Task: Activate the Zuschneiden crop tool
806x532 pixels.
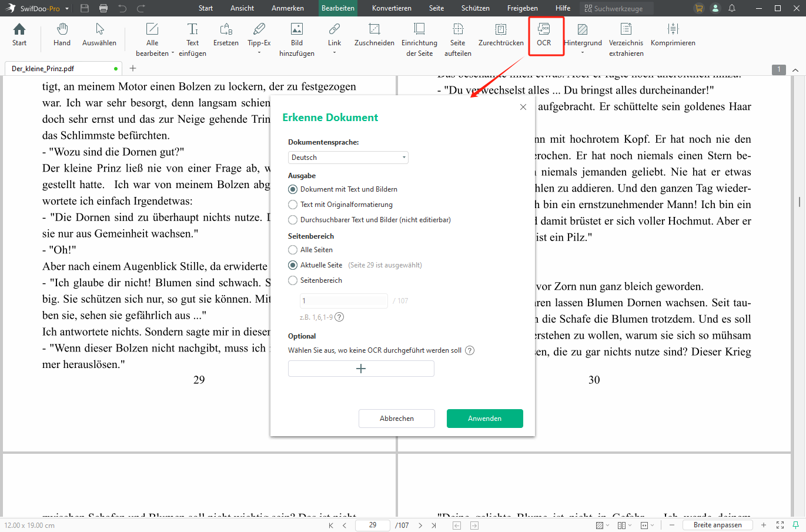Action: 374,35
